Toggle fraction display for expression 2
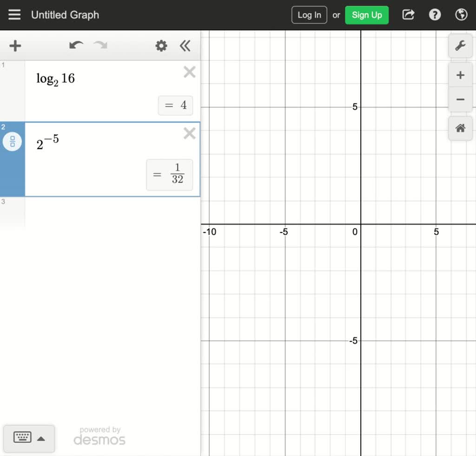476x456 pixels. coord(12,142)
